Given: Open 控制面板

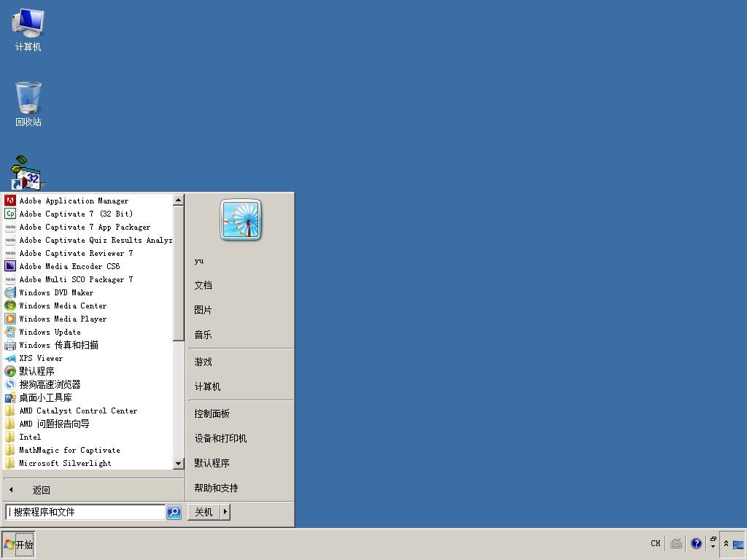Looking at the screenshot, I should 212,414.
